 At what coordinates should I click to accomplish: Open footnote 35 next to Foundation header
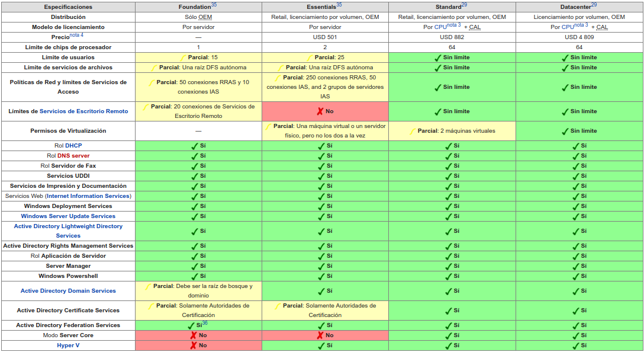tap(214, 5)
